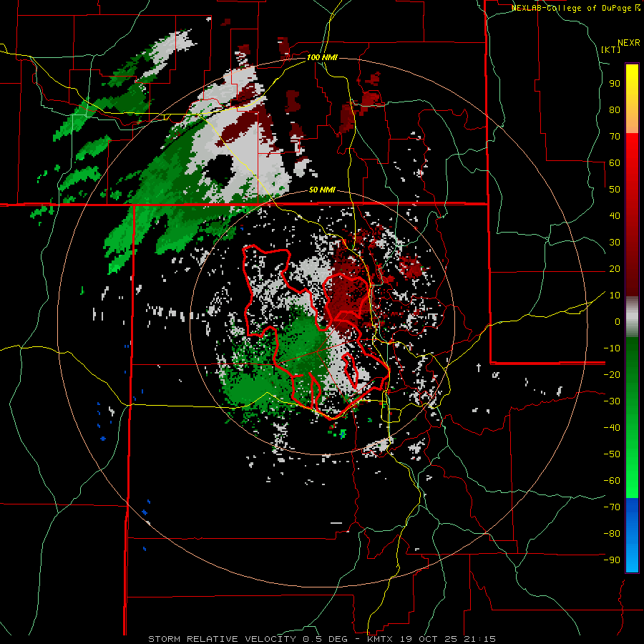Select the -80 value on the velocity scale
Viewport: 644px width, 644px height.
pyautogui.click(x=612, y=534)
